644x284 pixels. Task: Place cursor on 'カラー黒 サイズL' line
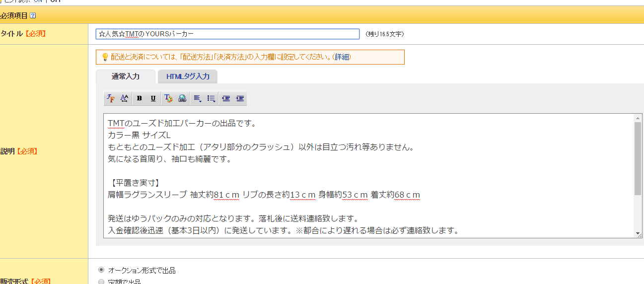tap(139, 135)
